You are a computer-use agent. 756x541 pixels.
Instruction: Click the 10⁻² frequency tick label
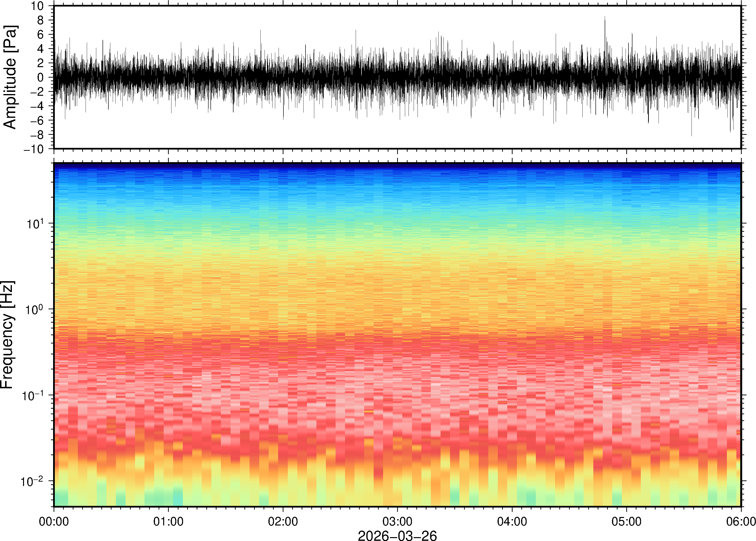pos(32,481)
